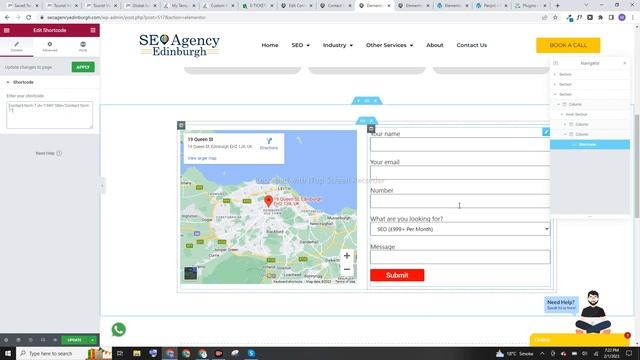Screen dimensions: 640x360
Task: Click the form column handle icon
Action: click(371, 129)
